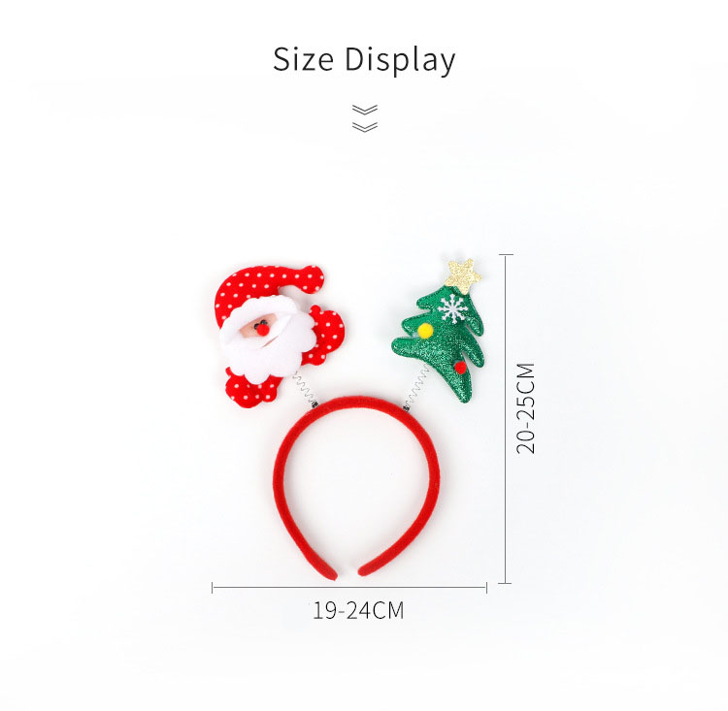The height and width of the screenshot is (711, 728).
Task: Click the white snowflake on the tree
Action: pyautogui.click(x=453, y=309)
